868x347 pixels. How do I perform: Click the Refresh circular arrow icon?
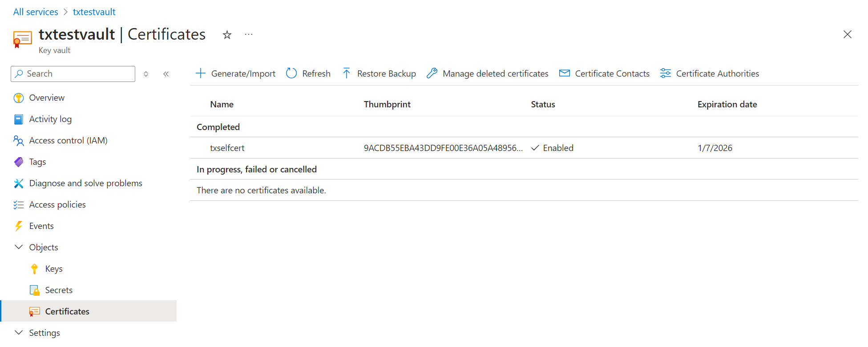coord(291,73)
